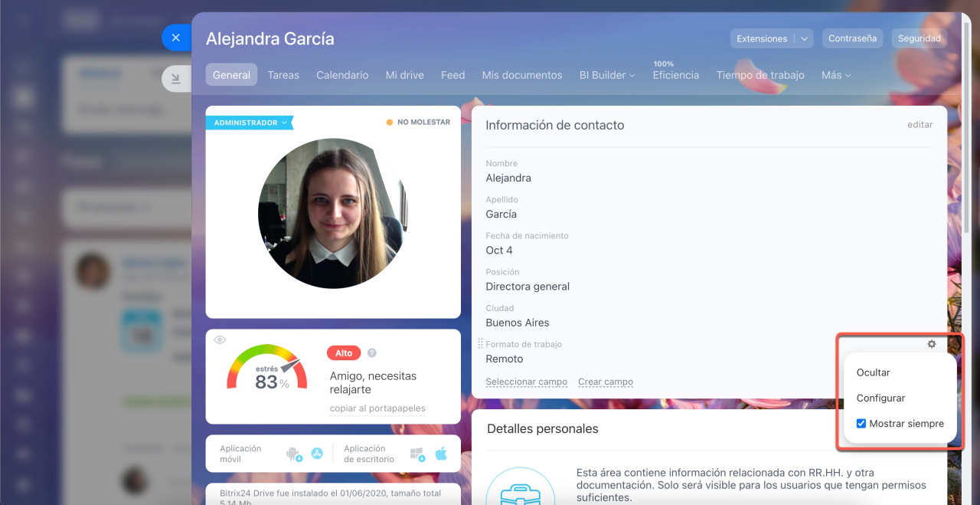
Task: Click the Bitrix24 Drive installation note
Action: pos(331,497)
